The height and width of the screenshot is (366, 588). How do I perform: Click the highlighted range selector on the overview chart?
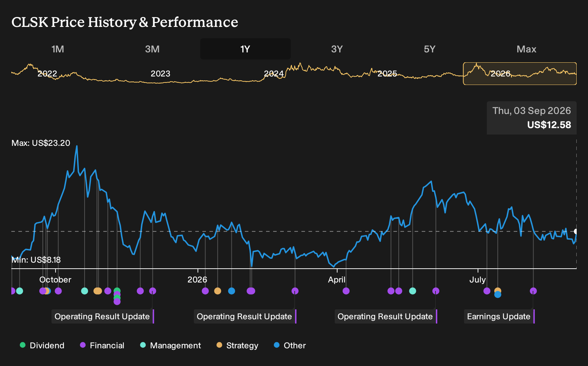[520, 74]
